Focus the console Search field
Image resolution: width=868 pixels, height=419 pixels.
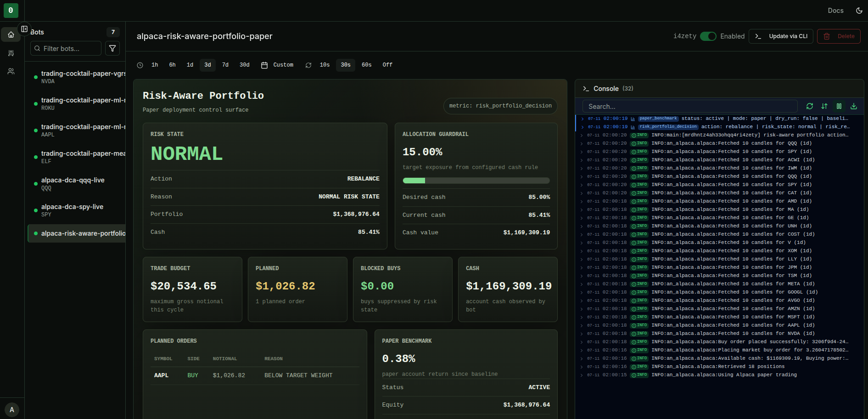[690, 106]
